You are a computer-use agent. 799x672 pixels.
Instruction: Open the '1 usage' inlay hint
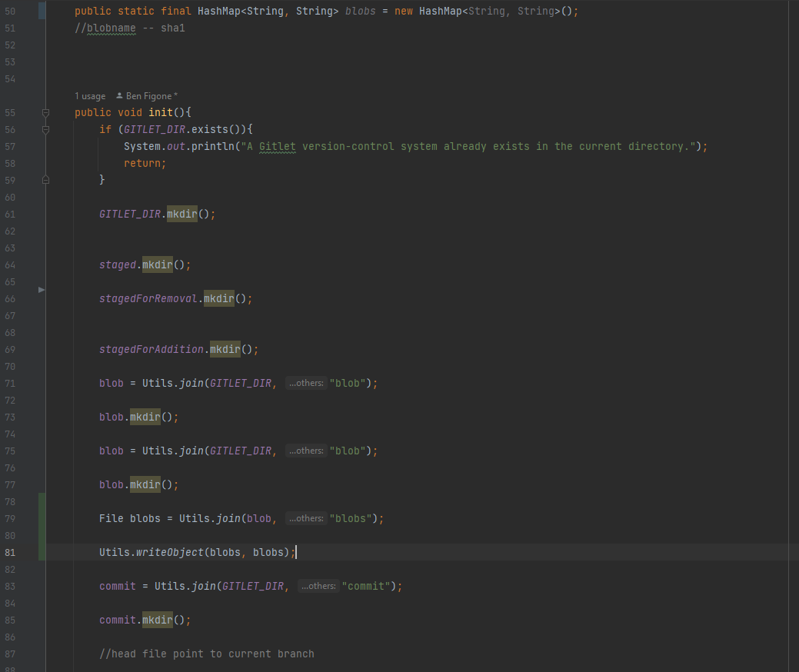pos(90,96)
